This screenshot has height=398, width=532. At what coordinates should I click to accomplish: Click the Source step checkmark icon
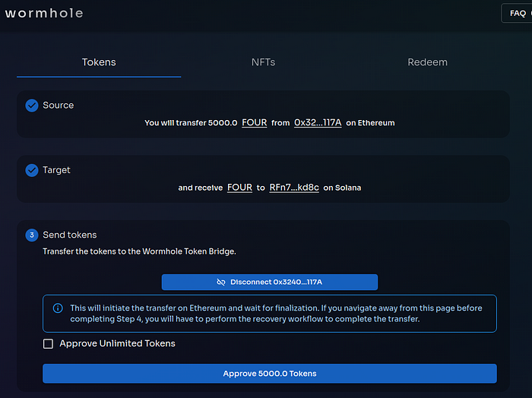tap(32, 106)
